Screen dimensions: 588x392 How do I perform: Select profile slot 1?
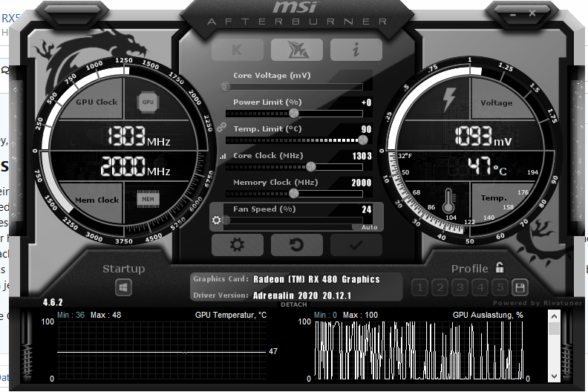[420, 288]
